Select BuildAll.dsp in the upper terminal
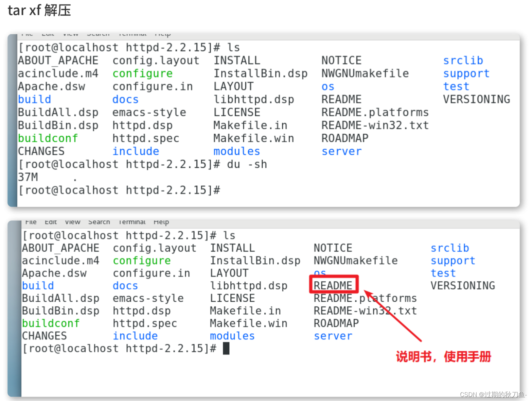 (x=58, y=112)
